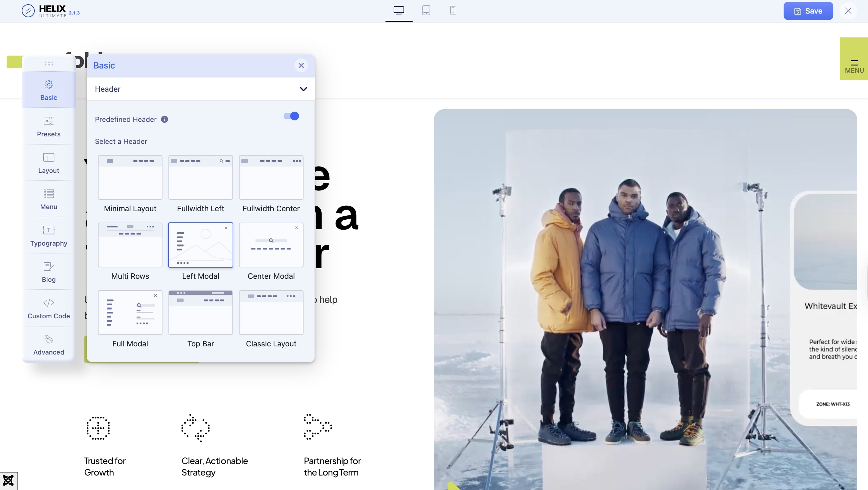Open the Menu settings tab

49,199
